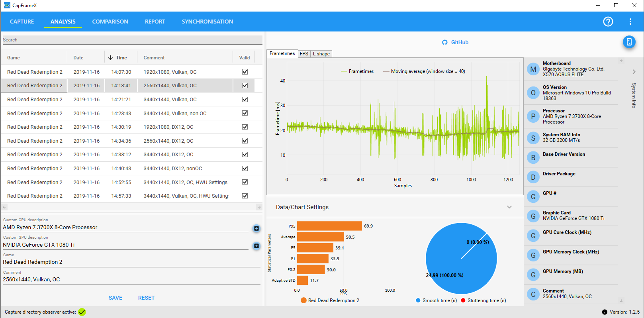Open the vertical three-dot menu
The height and width of the screenshot is (318, 644).
tap(630, 22)
